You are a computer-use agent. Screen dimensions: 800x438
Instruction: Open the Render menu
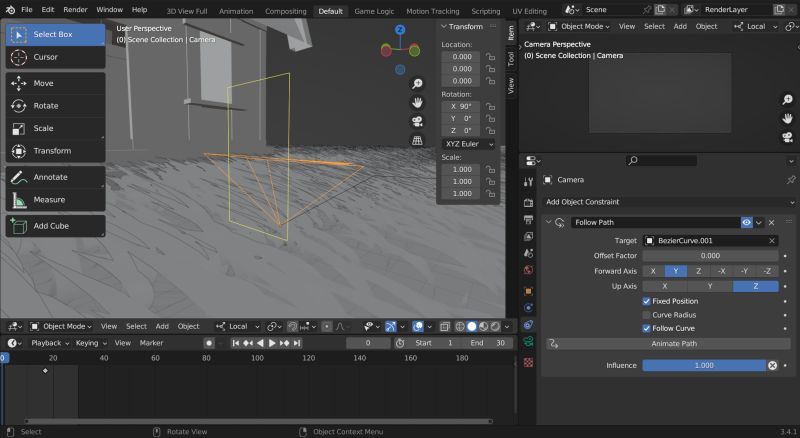click(x=76, y=10)
